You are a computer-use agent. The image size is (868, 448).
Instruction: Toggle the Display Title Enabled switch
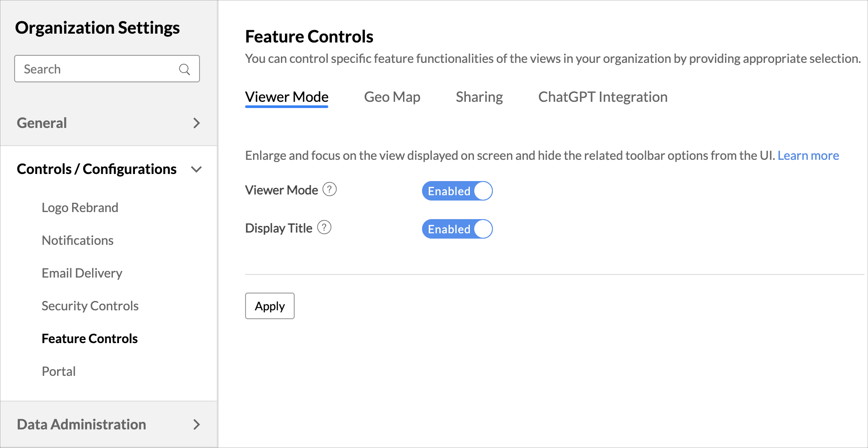[x=457, y=229]
